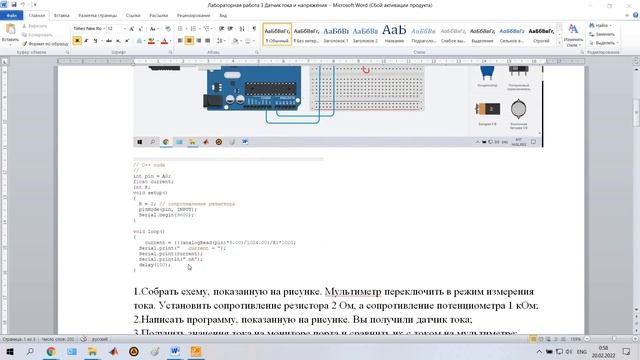Switch to Mailings (Рассылки) tab

pos(158,16)
